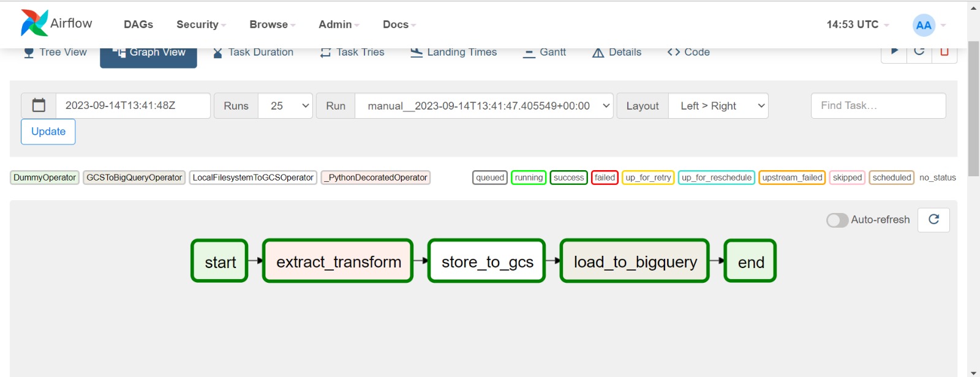Switch to Tree View tab
The height and width of the screenshot is (377, 980).
55,53
